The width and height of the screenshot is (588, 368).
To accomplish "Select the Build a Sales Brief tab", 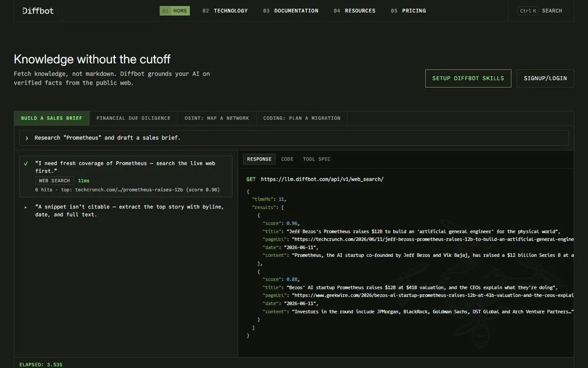I will point(52,118).
